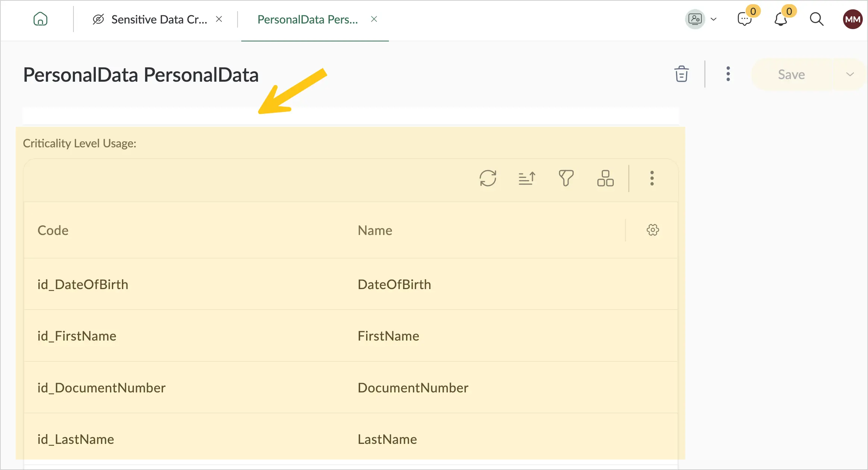Expand the Save options chevron
Viewport: 868px width, 470px height.
coord(850,74)
